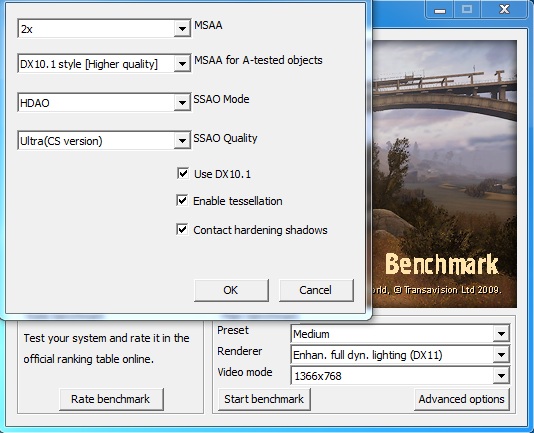The image size is (534, 433).
Task: Open the Video mode dropdown showing 1366x768
Action: (400, 376)
